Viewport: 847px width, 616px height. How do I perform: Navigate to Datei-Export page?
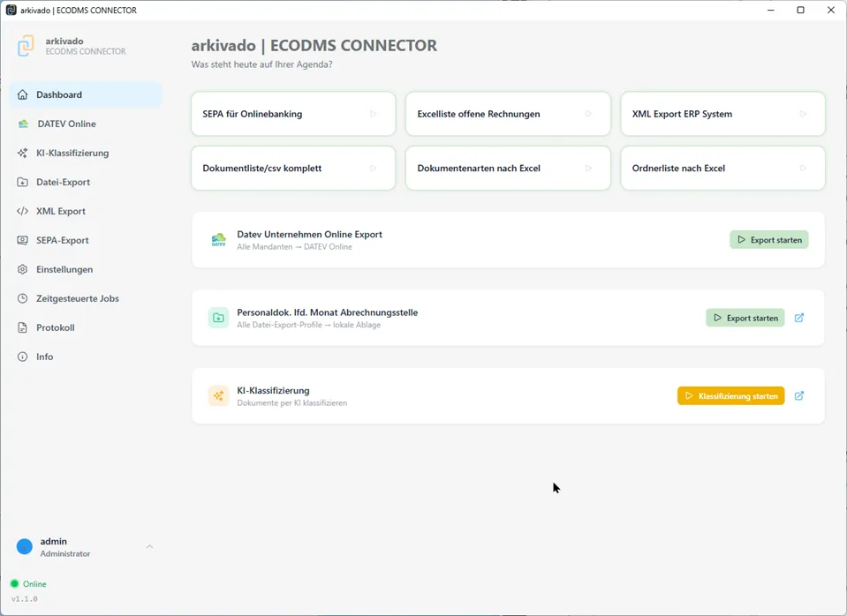click(86, 182)
